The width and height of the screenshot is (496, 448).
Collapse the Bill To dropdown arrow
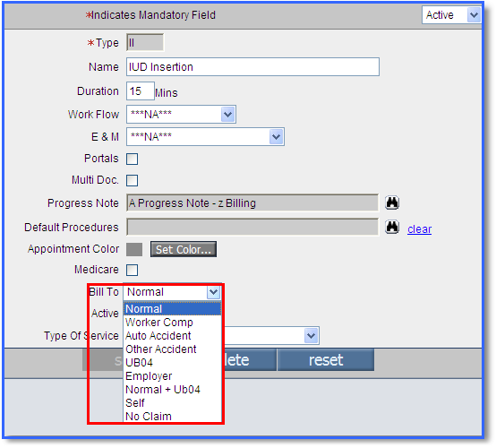pyautogui.click(x=213, y=292)
